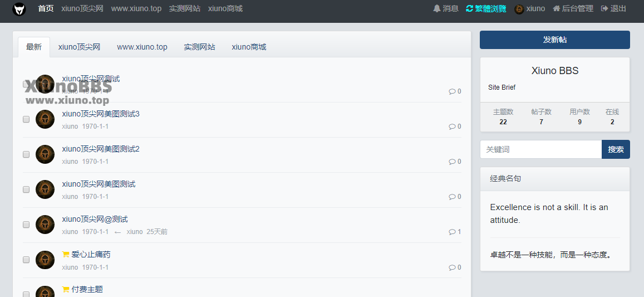Switch to 实测网站 forum tab
The height and width of the screenshot is (297, 644).
click(200, 47)
